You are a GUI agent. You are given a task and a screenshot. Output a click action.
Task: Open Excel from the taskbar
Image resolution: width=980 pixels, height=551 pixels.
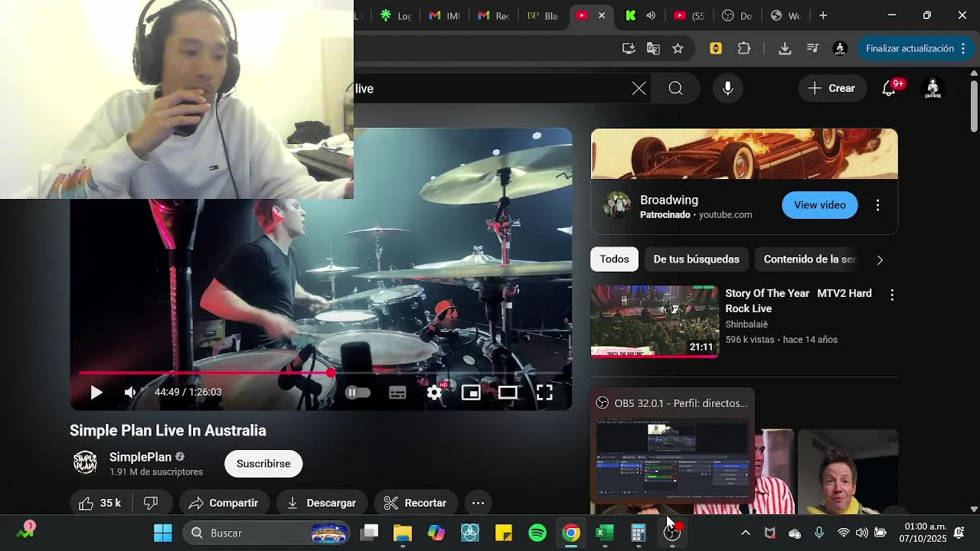605,533
